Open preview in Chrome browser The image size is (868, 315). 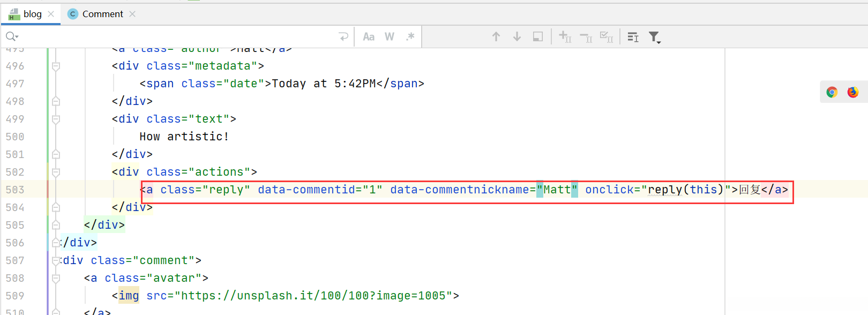point(832,92)
